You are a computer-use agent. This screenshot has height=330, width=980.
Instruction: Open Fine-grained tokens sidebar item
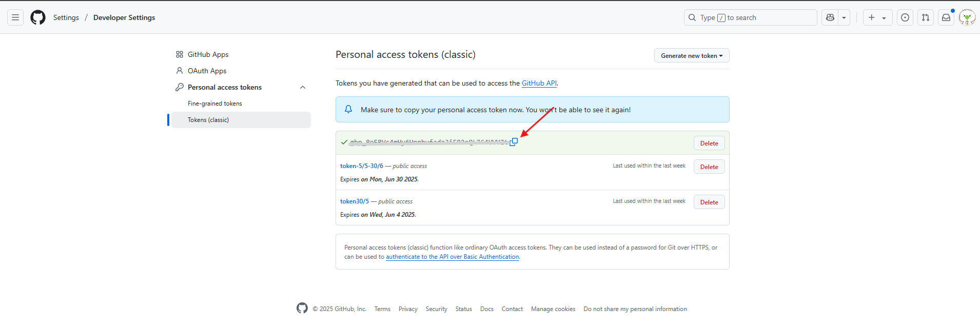click(214, 104)
